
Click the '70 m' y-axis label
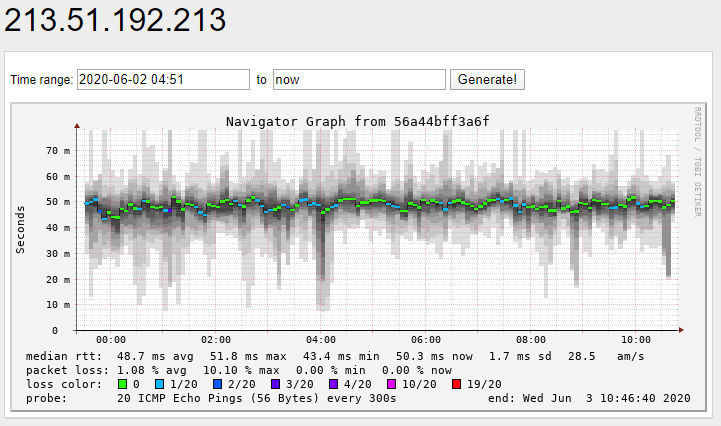point(58,151)
